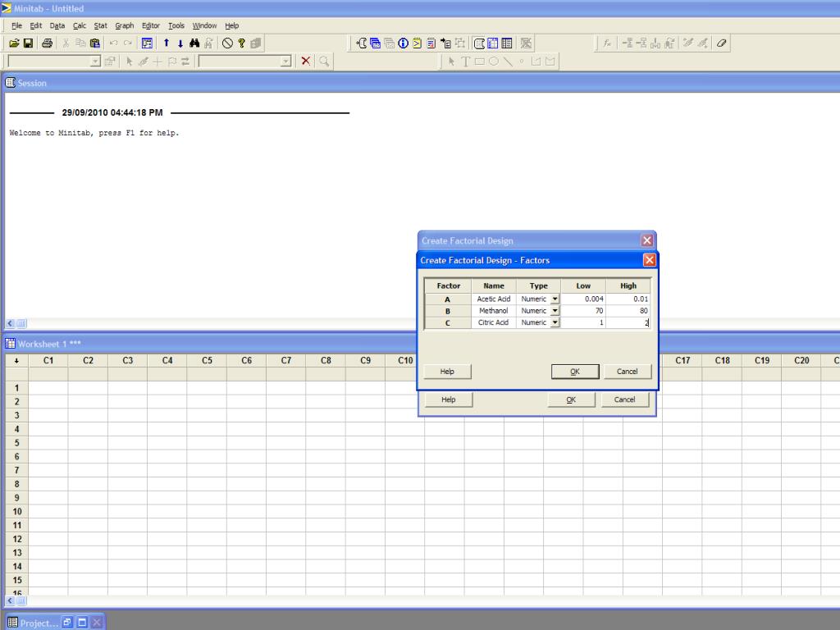Screen dimensions: 840x630
Task: Click the Current Data Window icon
Action: pos(493,43)
